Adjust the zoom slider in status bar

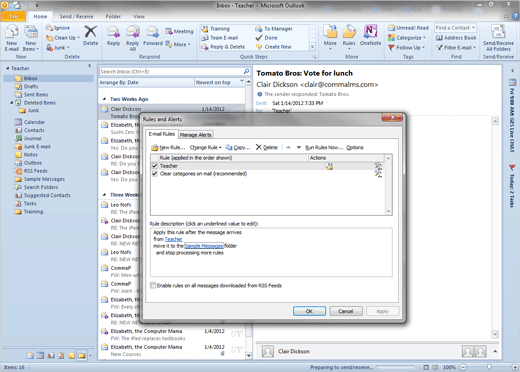point(489,367)
